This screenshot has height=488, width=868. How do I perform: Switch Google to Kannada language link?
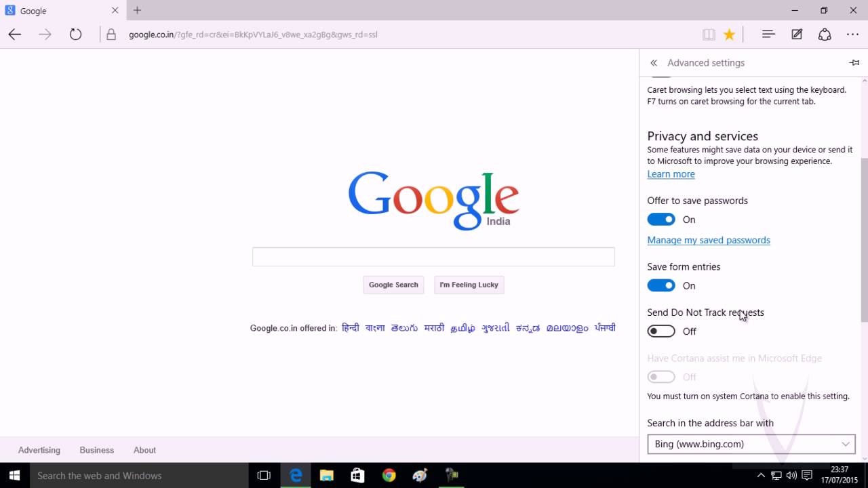click(528, 328)
